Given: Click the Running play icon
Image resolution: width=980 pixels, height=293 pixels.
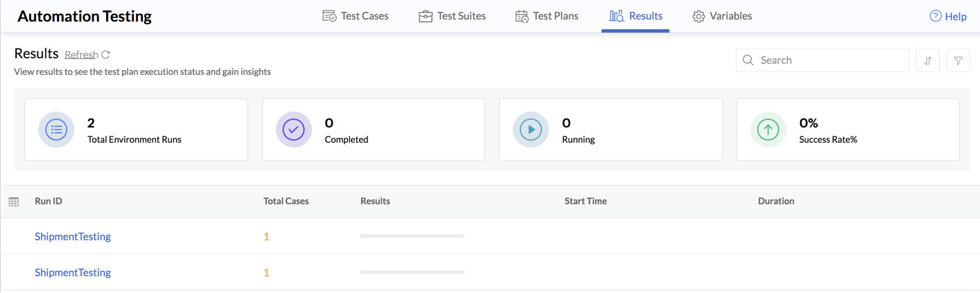Looking at the screenshot, I should click(x=531, y=130).
